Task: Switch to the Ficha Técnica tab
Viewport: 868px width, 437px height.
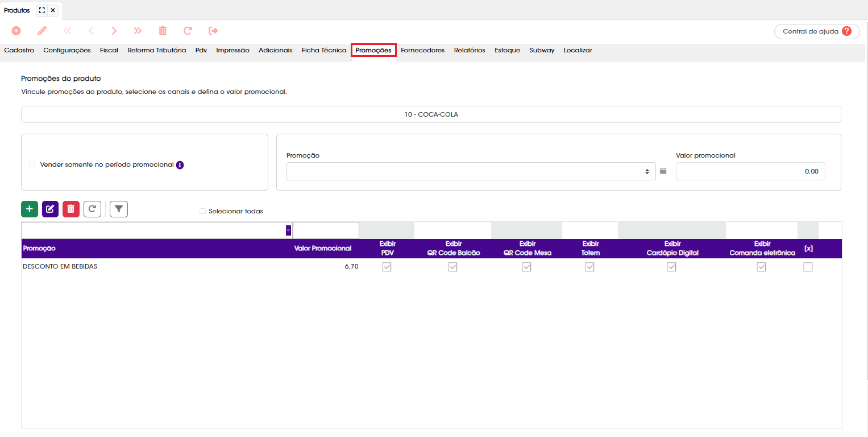Action: pos(324,50)
